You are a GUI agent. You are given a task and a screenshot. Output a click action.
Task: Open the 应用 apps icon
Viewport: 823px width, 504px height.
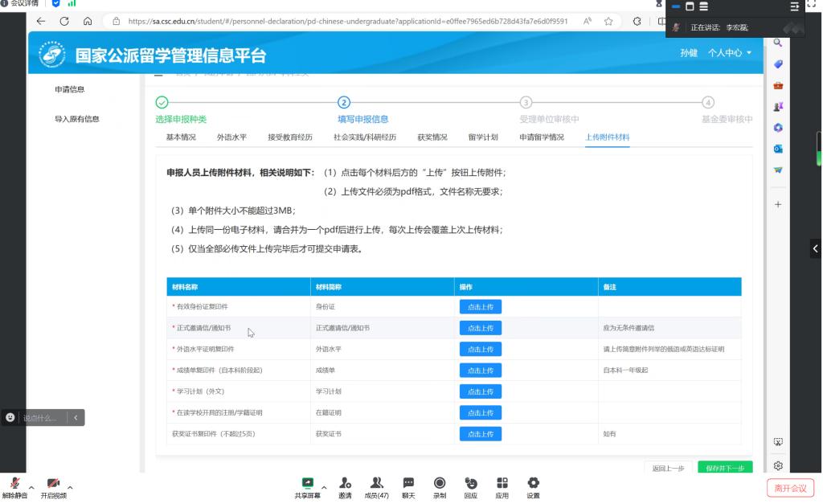[x=502, y=483]
